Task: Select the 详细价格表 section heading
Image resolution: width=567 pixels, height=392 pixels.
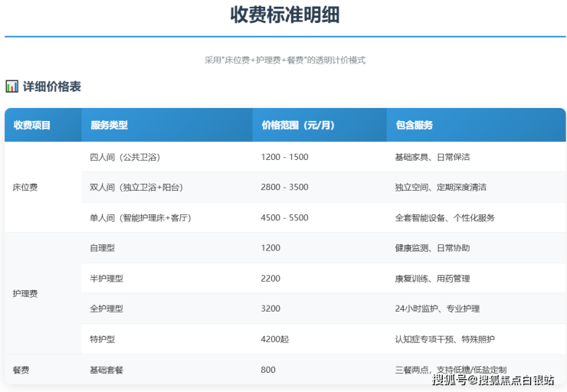Action: [51, 87]
